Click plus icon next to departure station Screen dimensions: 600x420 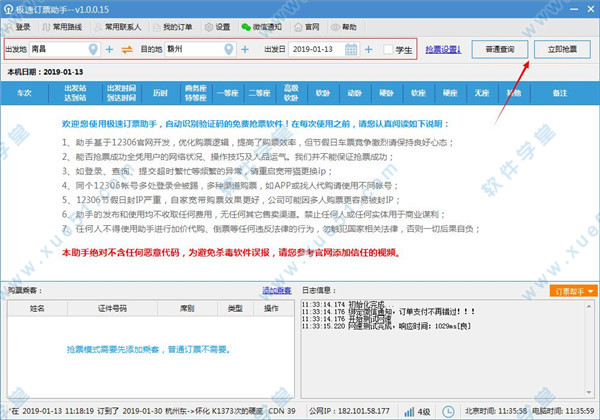(x=110, y=48)
